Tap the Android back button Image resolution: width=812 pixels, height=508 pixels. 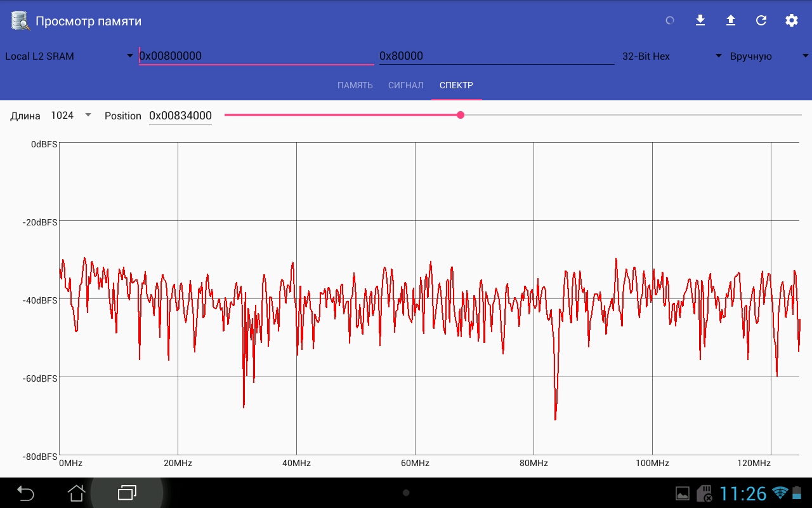pyautogui.click(x=25, y=493)
